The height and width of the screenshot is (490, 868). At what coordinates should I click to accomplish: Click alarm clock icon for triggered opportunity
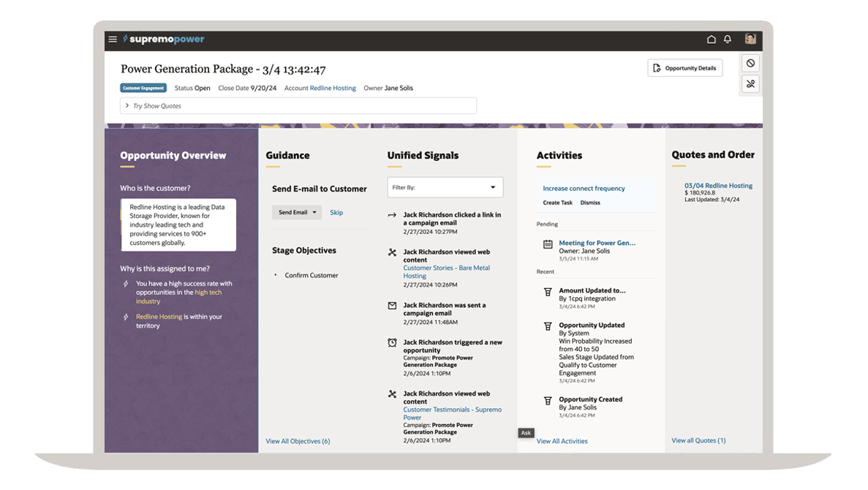392,343
